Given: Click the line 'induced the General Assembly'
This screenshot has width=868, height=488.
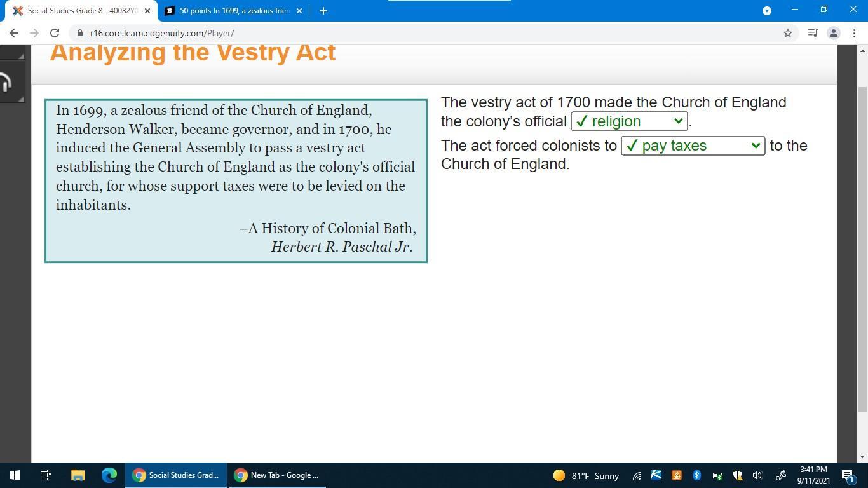Looking at the screenshot, I should click(x=210, y=148).
